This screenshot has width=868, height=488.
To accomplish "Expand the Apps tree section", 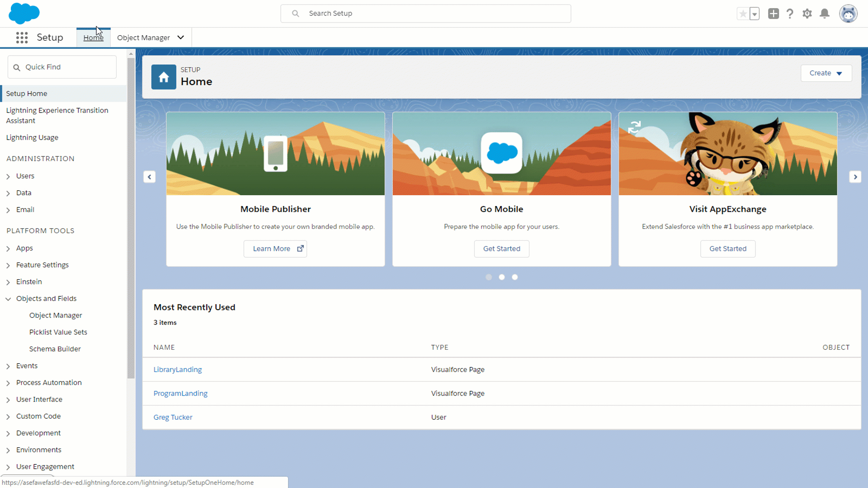I will (8, 249).
